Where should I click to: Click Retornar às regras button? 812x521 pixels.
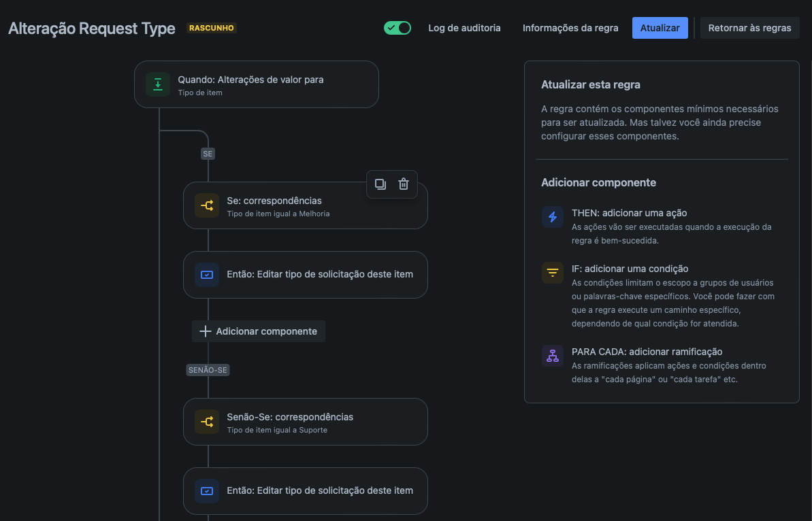pos(749,28)
